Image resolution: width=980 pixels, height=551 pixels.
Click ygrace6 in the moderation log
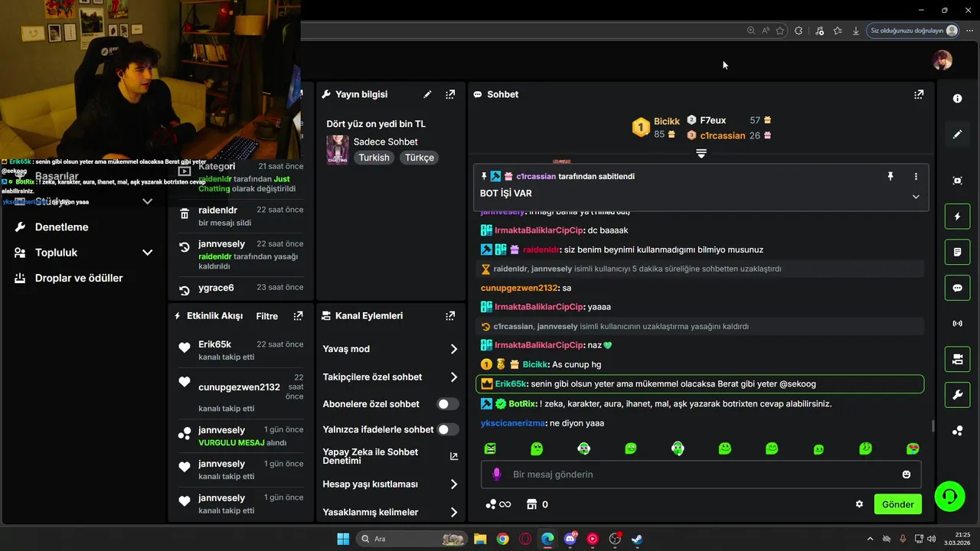coord(216,288)
